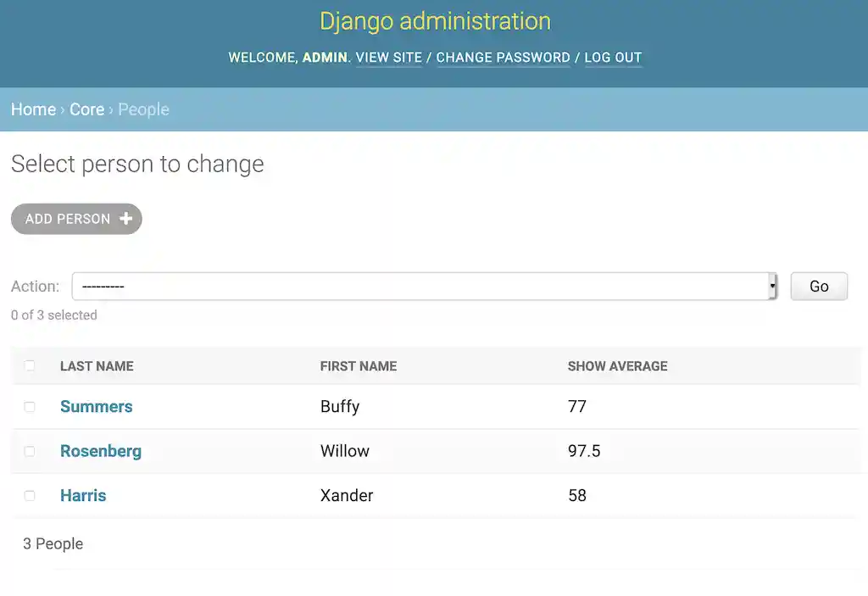Open the Action dropdown arrow

coord(771,286)
